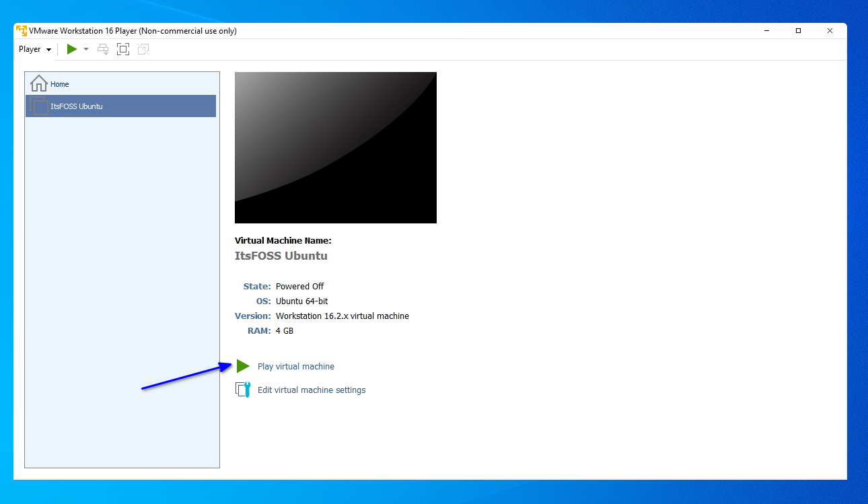
Task: Close the VMware Workstation Player window
Action: [830, 31]
